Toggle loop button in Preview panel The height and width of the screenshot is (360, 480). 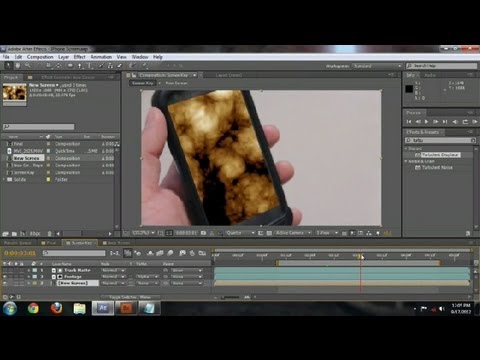[465, 122]
